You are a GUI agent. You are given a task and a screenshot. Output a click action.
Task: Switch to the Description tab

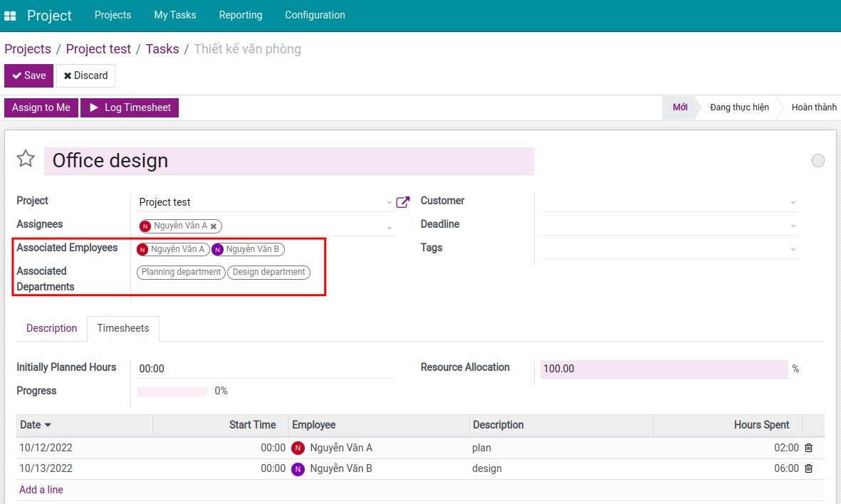click(x=51, y=328)
